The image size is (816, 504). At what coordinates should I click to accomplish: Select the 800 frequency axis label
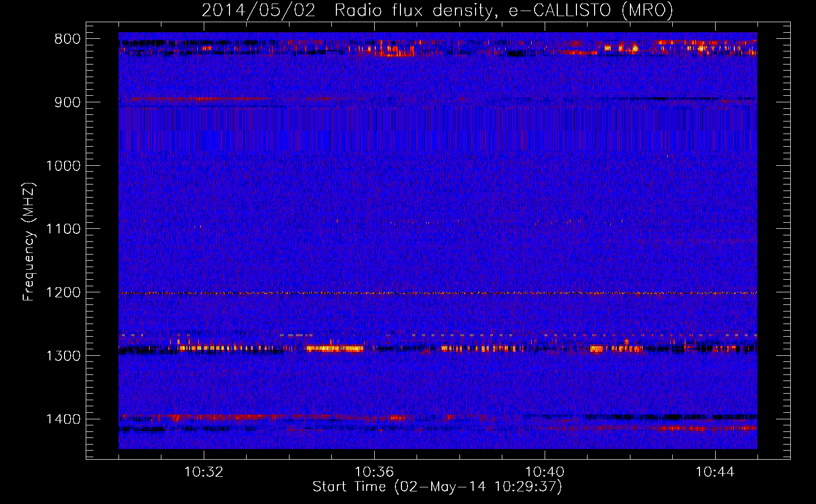click(x=68, y=39)
